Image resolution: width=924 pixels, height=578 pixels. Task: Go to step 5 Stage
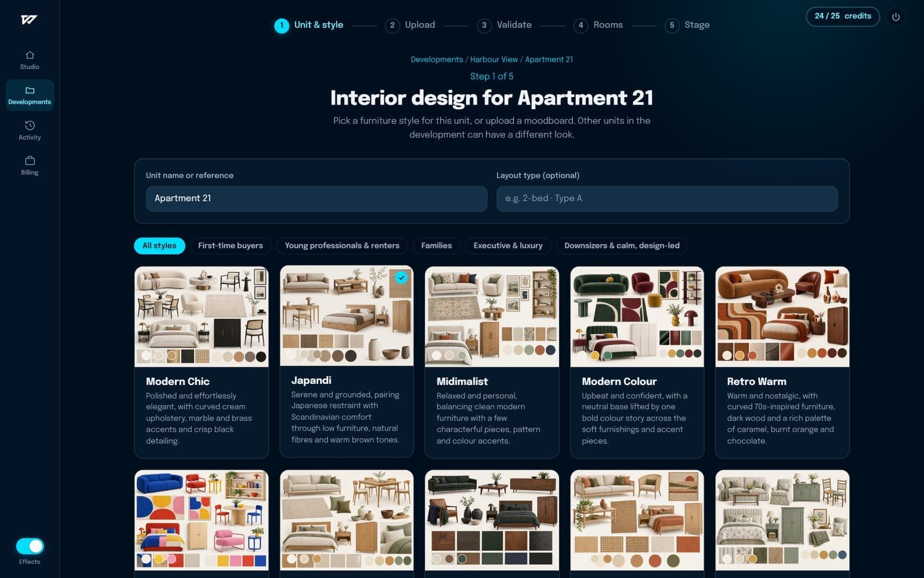(x=687, y=25)
